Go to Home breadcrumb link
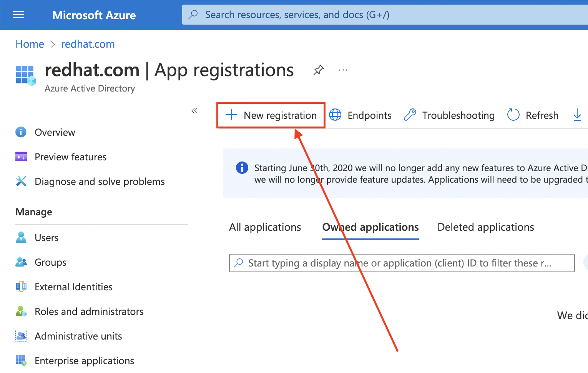 coord(30,44)
